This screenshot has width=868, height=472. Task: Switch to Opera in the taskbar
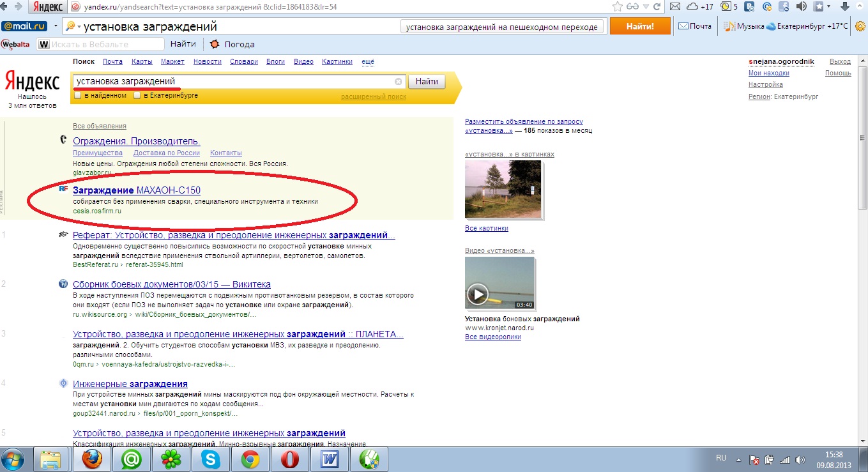[x=289, y=459]
